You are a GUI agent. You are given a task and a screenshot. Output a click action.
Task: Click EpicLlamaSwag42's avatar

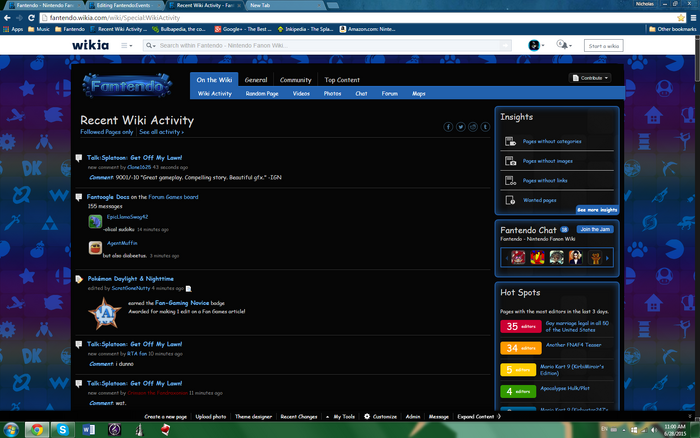coord(95,221)
